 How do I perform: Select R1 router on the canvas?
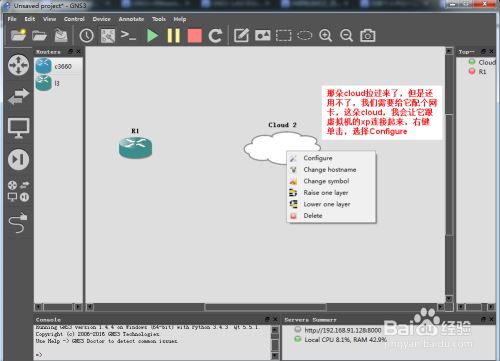click(135, 148)
